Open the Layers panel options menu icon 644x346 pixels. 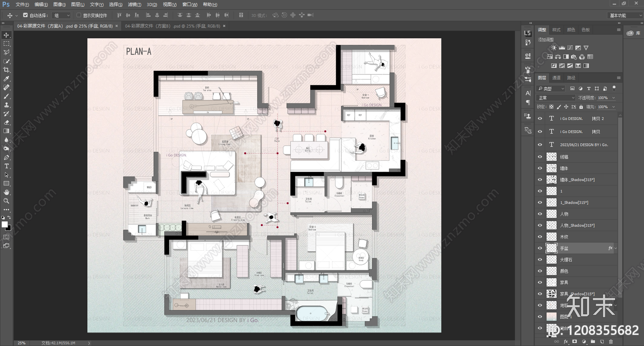click(x=619, y=78)
